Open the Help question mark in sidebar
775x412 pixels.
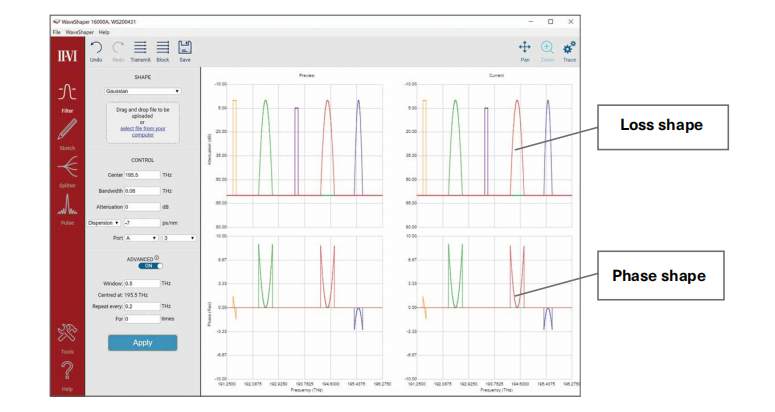67,371
